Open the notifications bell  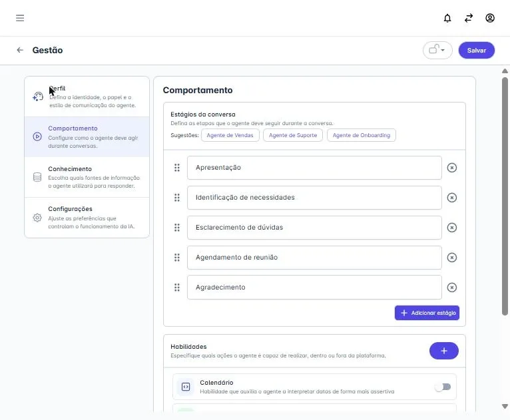pyautogui.click(x=447, y=18)
